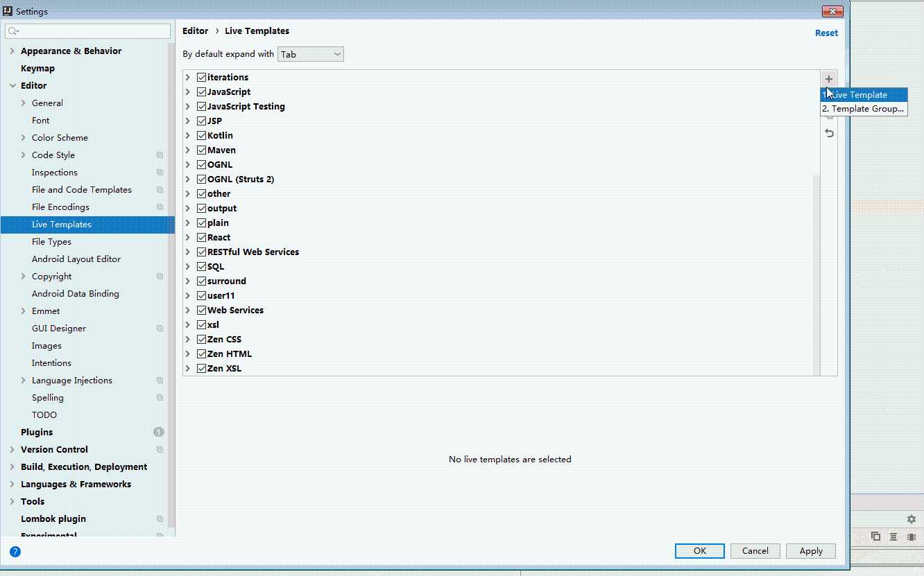Click the settings search input field
924x576 pixels.
pyautogui.click(x=87, y=31)
